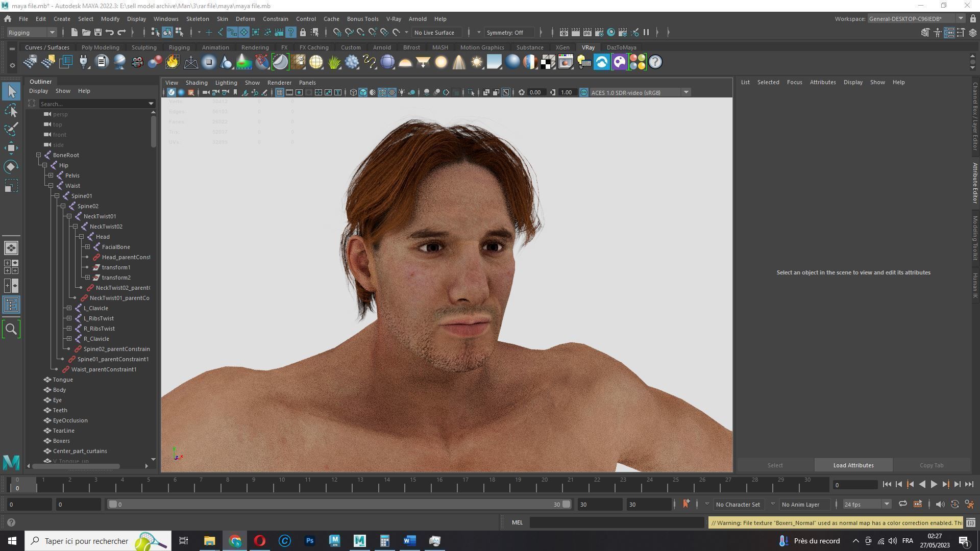
Task: Switch to the Arnold shelf tab
Action: coord(382,47)
